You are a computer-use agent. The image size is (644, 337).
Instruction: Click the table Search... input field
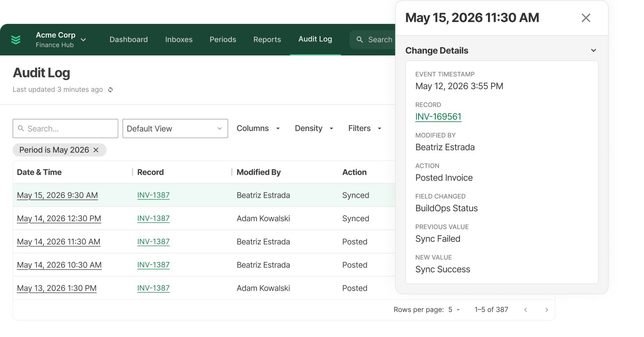[x=65, y=128]
